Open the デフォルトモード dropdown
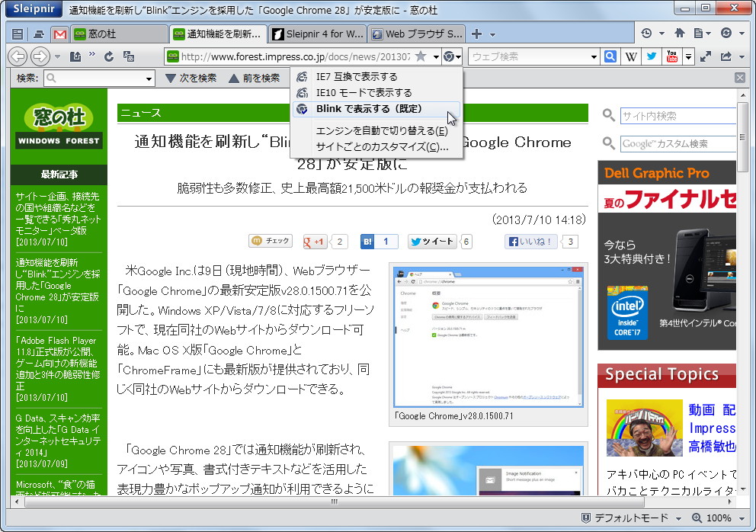Image resolution: width=756 pixels, height=532 pixels. pos(633,518)
